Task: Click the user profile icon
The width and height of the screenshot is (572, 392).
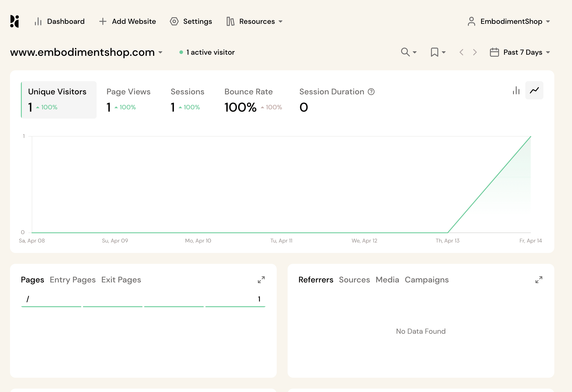Action: [x=471, y=21]
